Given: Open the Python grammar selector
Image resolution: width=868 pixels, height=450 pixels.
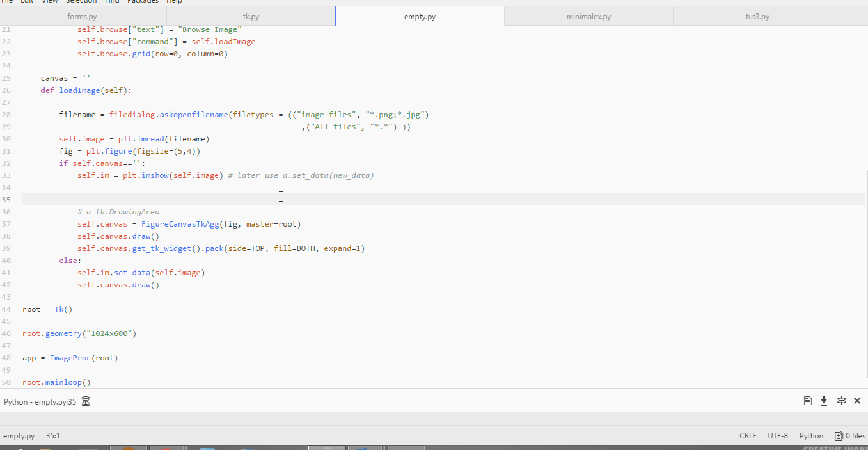Looking at the screenshot, I should point(811,436).
